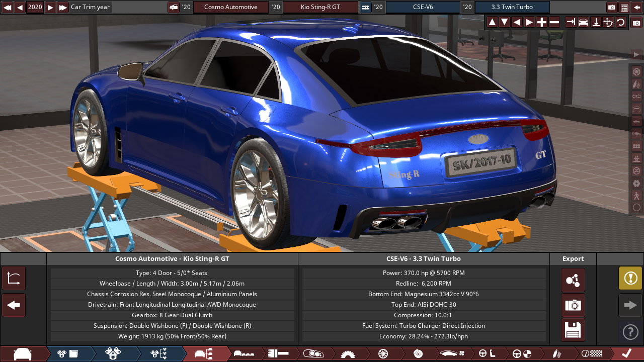This screenshot has width=644, height=362.
Task: Open the paint brush tab
Action: 279,354
